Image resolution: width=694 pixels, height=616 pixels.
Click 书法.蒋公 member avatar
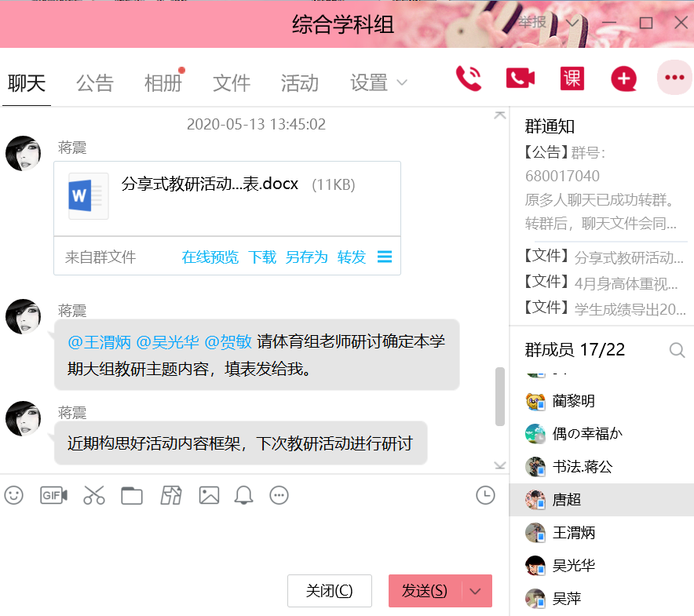pos(535,467)
